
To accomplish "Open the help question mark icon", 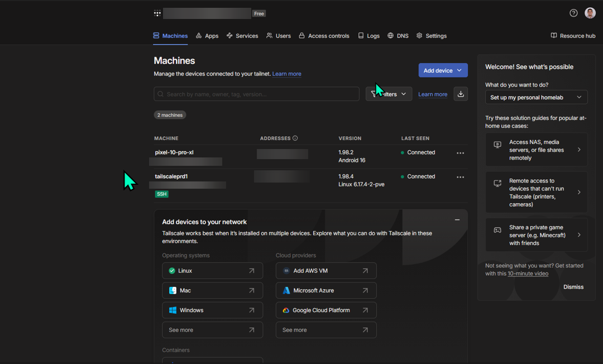I will pos(573,13).
